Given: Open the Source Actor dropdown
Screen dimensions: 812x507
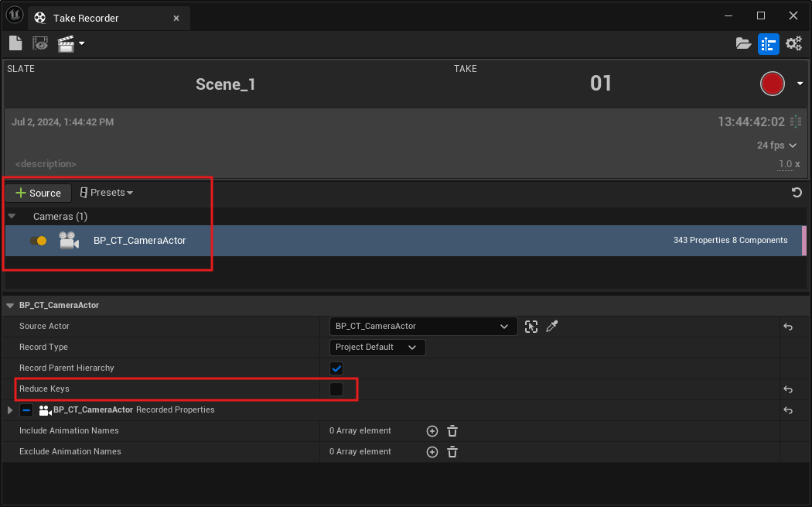Looking at the screenshot, I should click(x=423, y=327).
